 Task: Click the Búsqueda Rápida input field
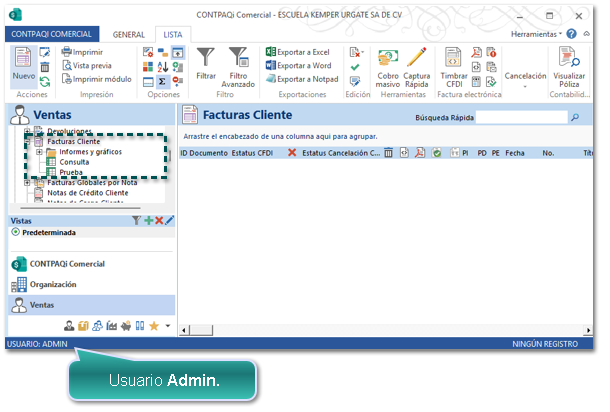point(521,117)
